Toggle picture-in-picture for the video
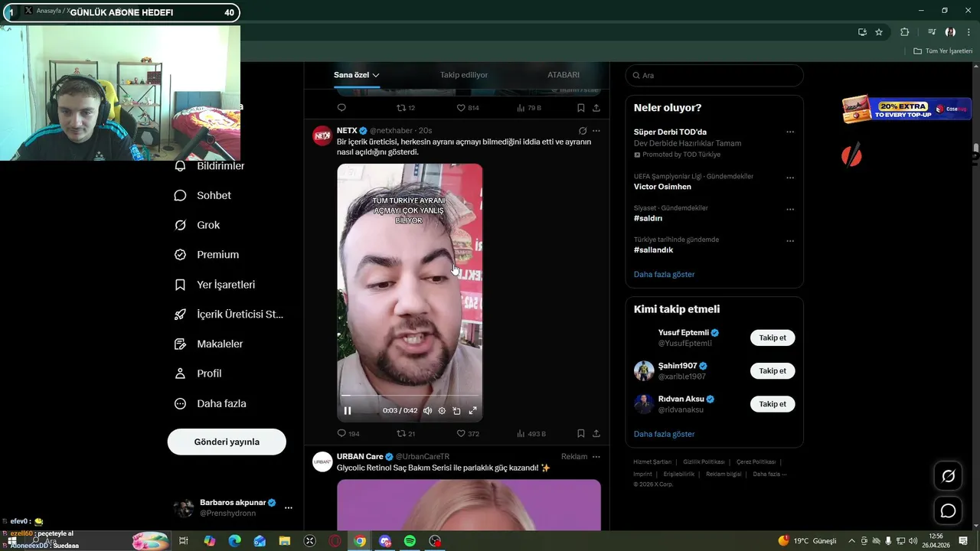Image resolution: width=980 pixels, height=551 pixels. [x=457, y=411]
